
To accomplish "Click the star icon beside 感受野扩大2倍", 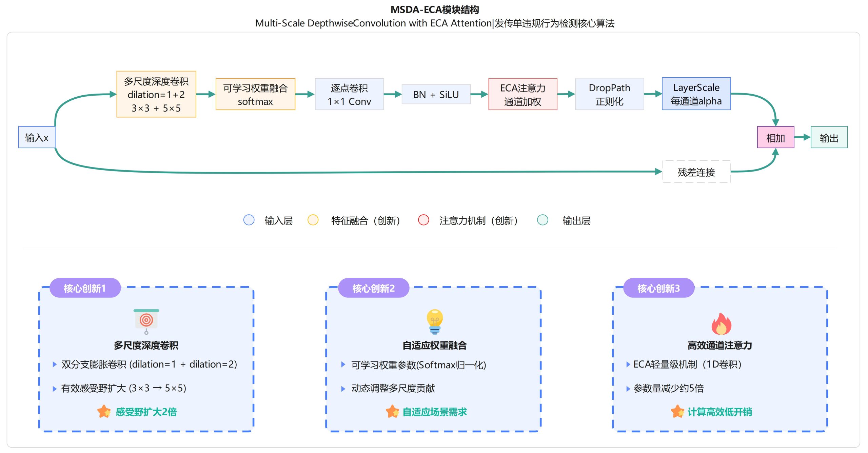I will click(104, 412).
